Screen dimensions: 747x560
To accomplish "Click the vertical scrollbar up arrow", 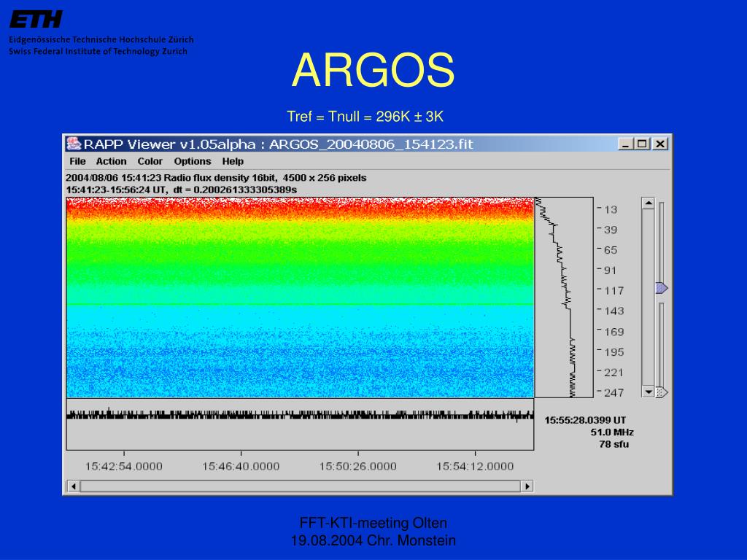I will point(648,203).
